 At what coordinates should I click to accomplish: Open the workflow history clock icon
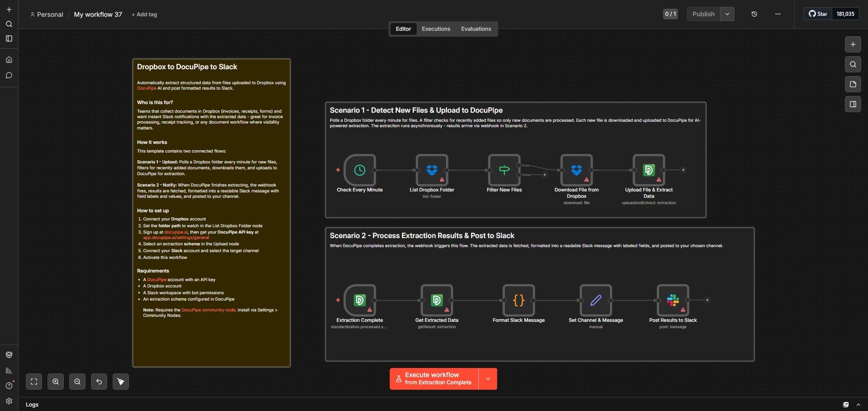point(754,14)
